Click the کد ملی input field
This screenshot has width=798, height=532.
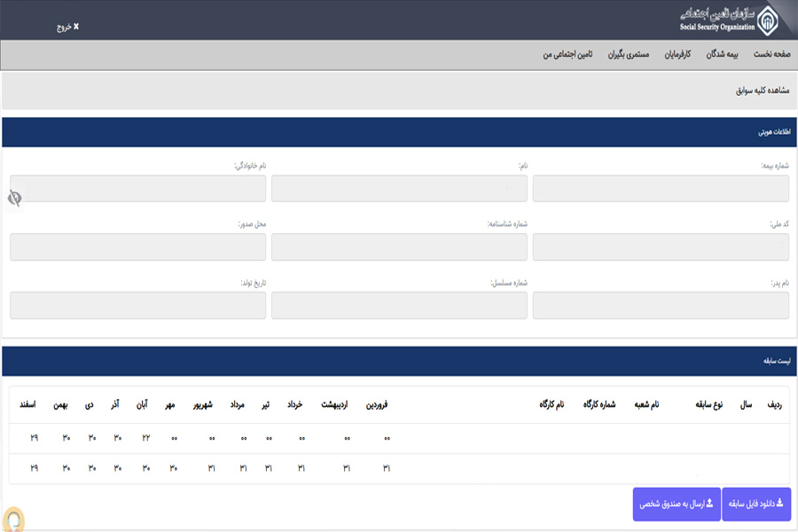click(x=661, y=246)
